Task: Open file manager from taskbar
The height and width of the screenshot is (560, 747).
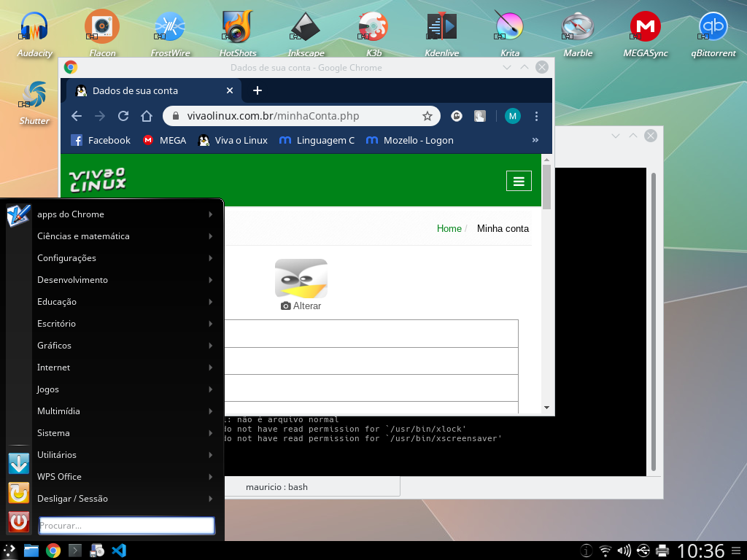Action: [x=31, y=551]
